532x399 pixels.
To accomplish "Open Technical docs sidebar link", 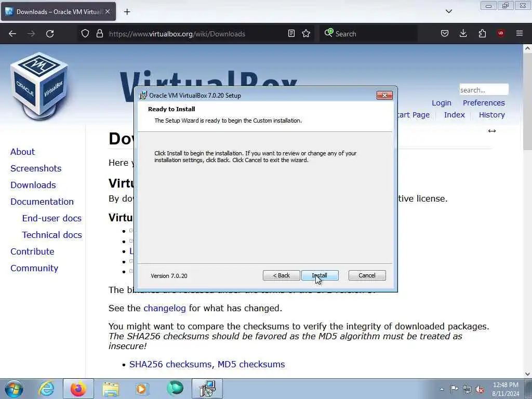I will (52, 235).
